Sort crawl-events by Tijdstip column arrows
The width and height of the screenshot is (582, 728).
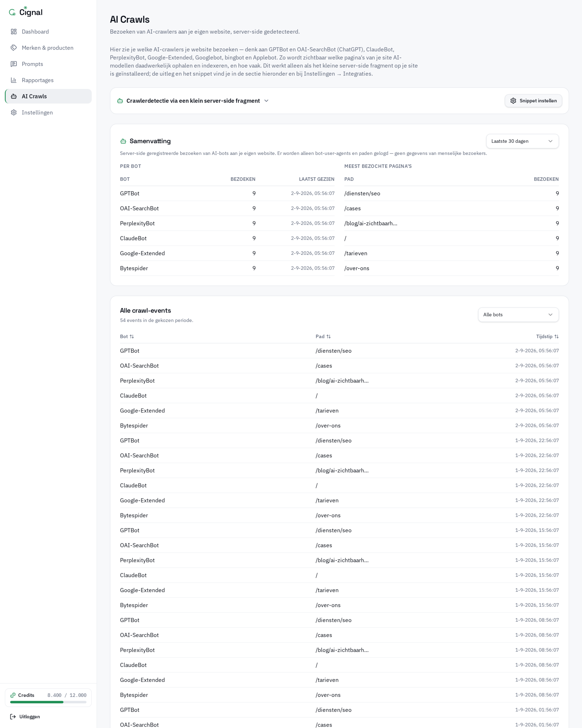pos(557,337)
